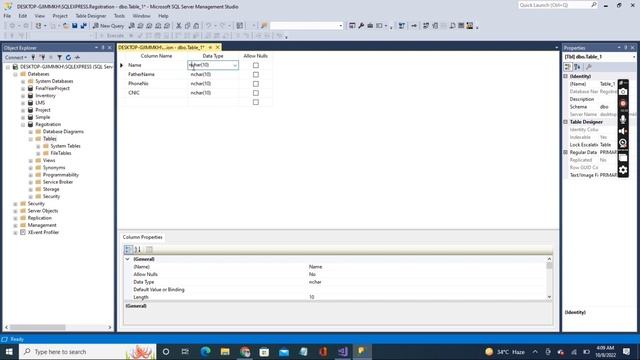The image size is (640, 360).
Task: Expand the Views folder node
Action: pos(31,160)
